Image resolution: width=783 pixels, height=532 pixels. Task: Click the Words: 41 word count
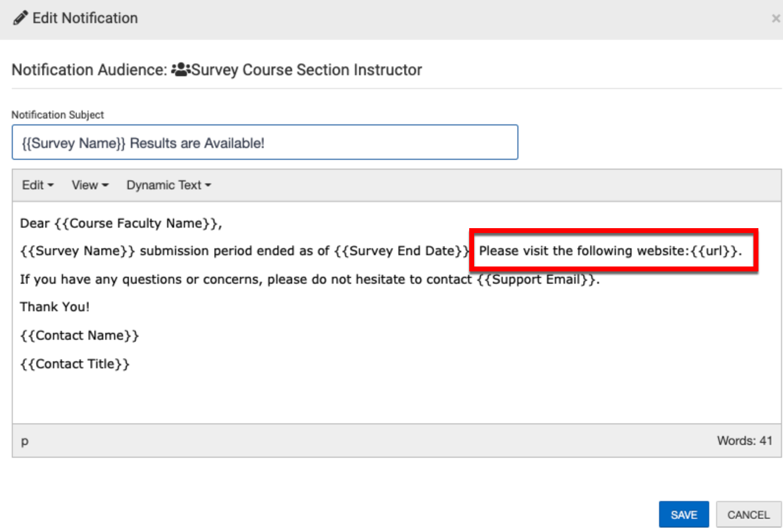click(x=744, y=441)
